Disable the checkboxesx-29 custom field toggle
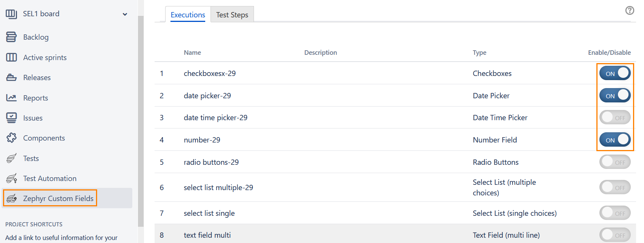 [615, 73]
